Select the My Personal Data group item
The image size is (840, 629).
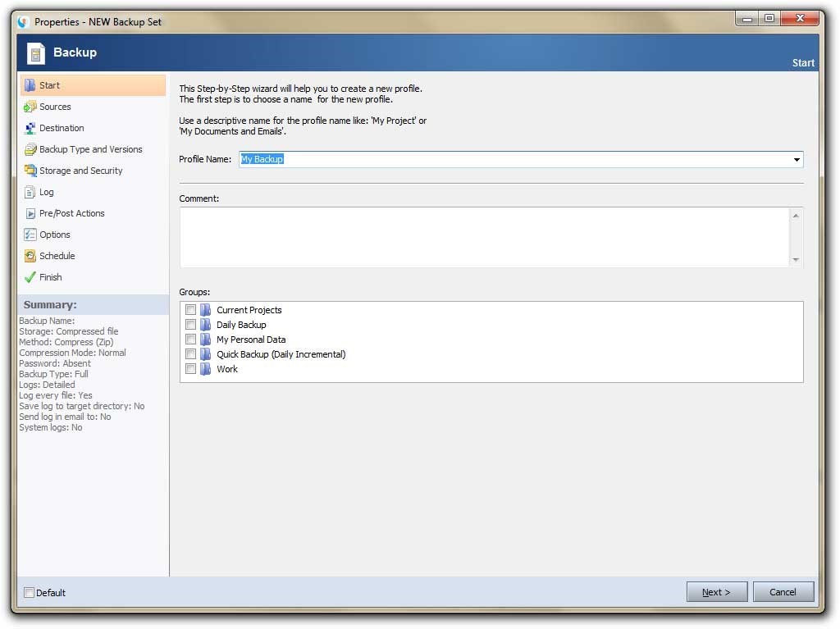pyautogui.click(x=251, y=340)
